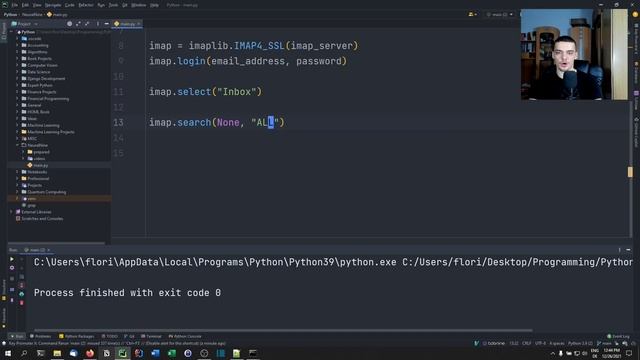The width and height of the screenshot is (640, 360).
Task: Click the Project panel horizontal scrollbar
Action: pos(56,243)
